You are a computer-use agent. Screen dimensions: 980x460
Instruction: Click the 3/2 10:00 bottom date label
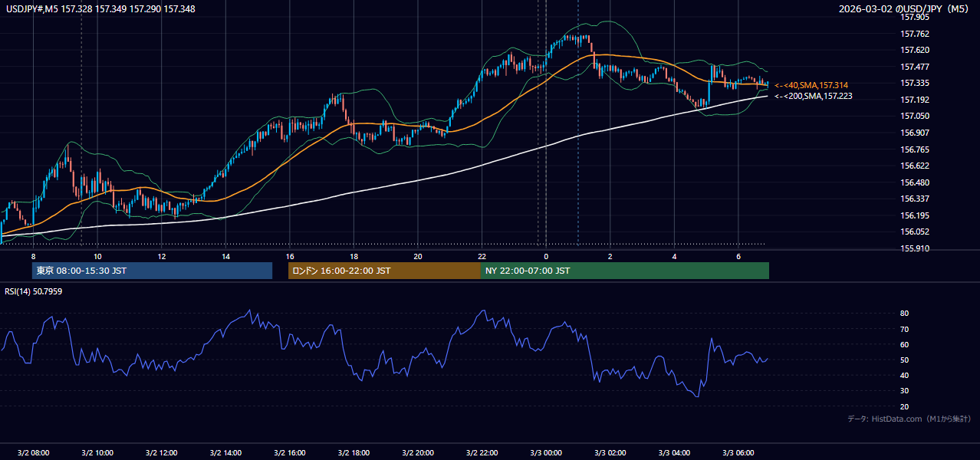[97, 453]
